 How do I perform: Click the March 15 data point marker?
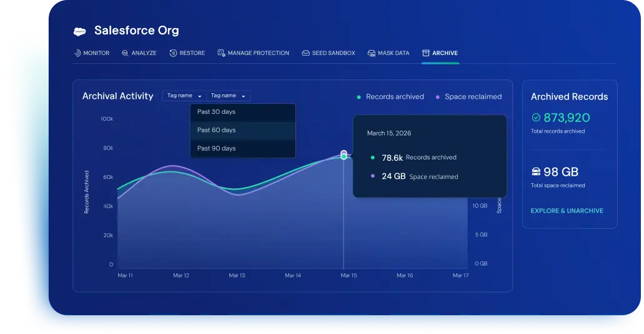pos(344,155)
